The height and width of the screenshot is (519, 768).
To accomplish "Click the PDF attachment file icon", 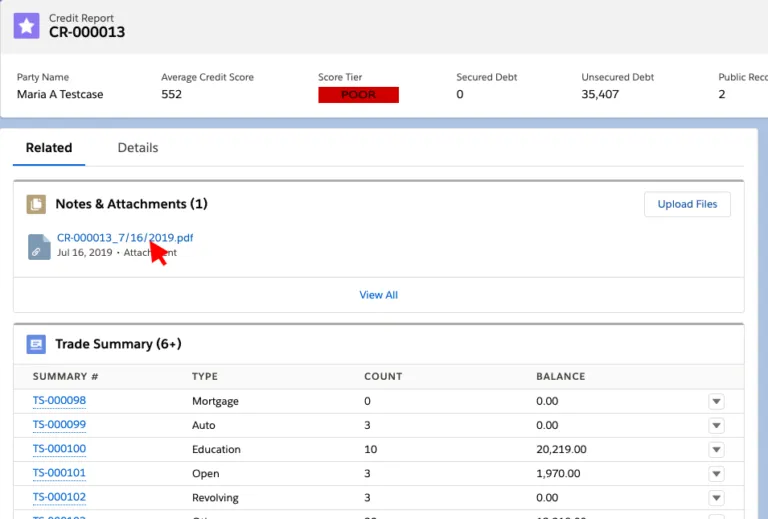I will pos(39,247).
